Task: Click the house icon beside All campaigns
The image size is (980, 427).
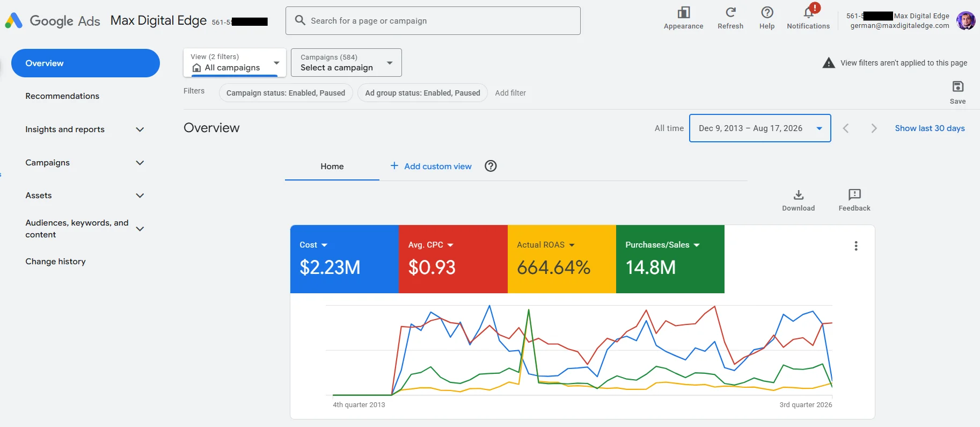Action: 197,68
